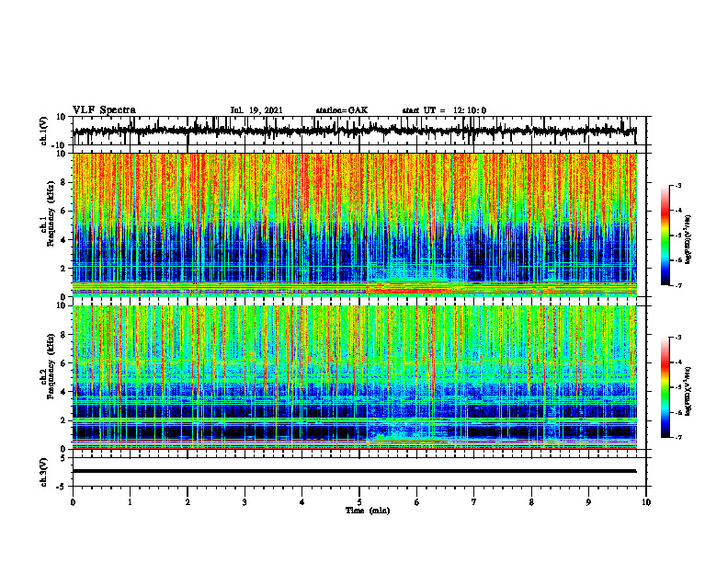Click the ch.2 spectrogram color scale bar
728x563 pixels.
[665, 387]
